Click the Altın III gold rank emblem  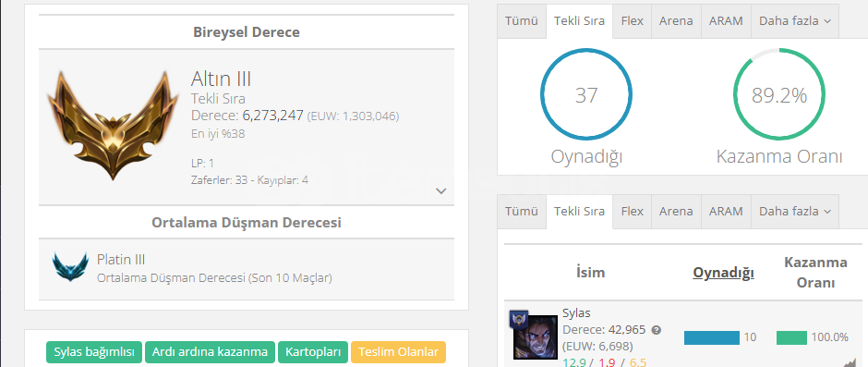[x=113, y=125]
